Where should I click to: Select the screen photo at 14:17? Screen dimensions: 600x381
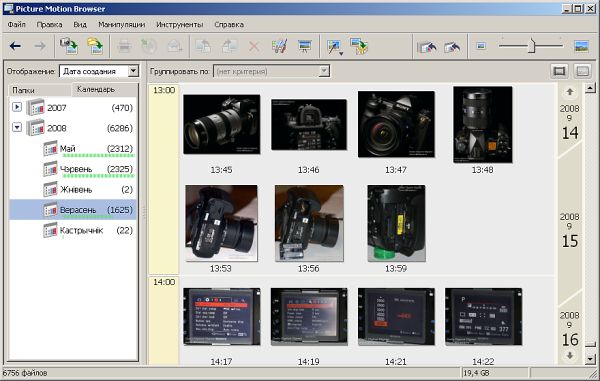coord(222,317)
